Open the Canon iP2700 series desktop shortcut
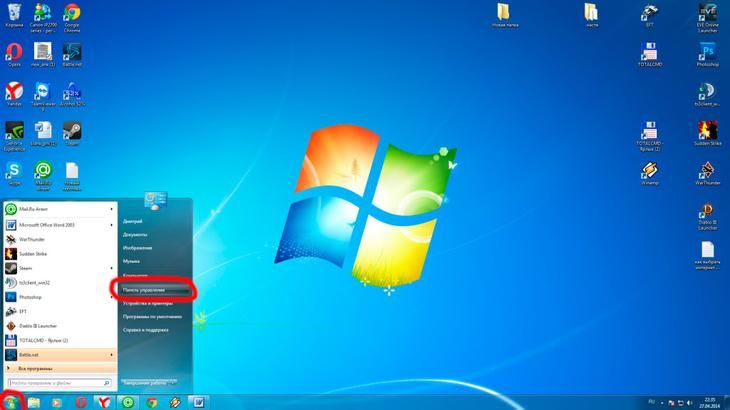 click(x=43, y=18)
